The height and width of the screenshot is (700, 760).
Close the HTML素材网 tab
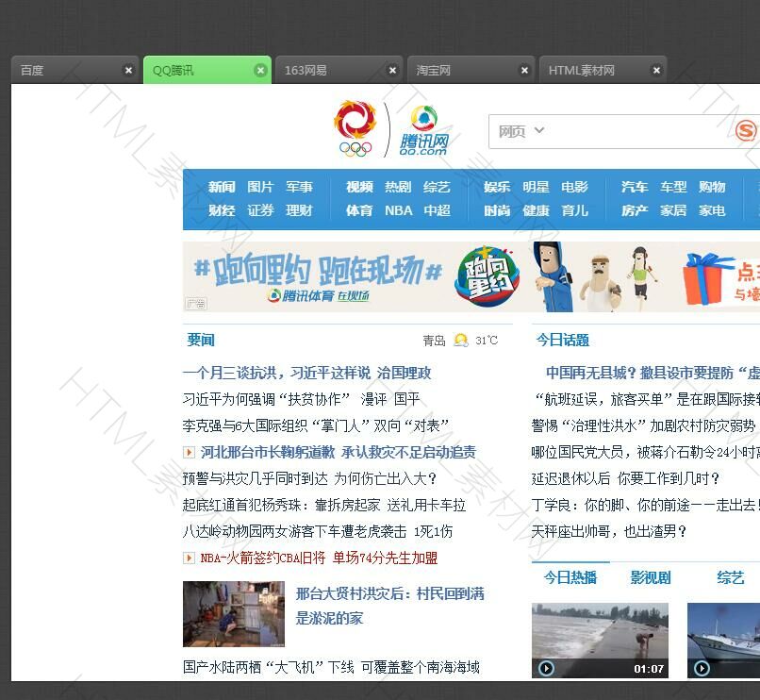[656, 70]
